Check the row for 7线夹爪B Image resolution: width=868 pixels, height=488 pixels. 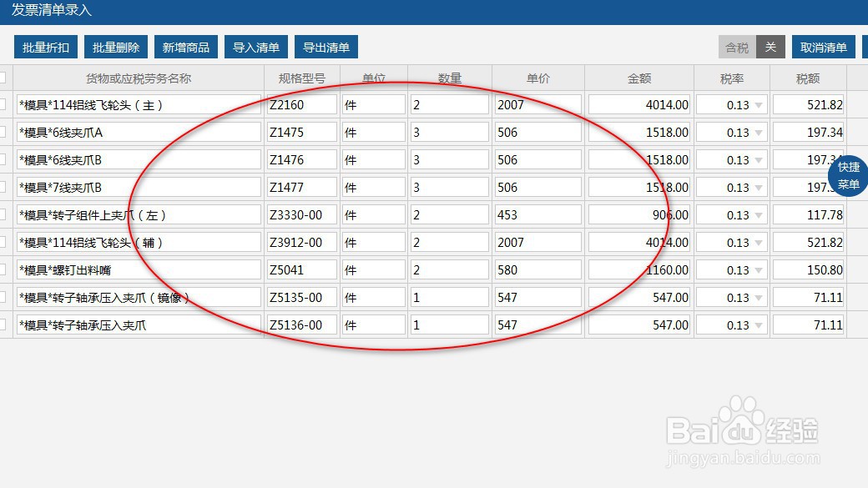pyautogui.click(x=3, y=187)
